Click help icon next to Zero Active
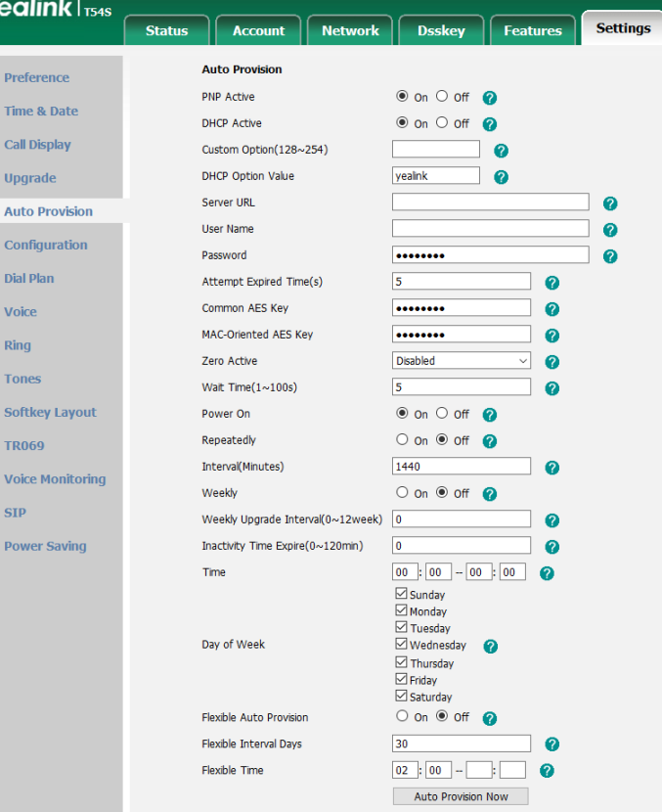 [x=552, y=362]
